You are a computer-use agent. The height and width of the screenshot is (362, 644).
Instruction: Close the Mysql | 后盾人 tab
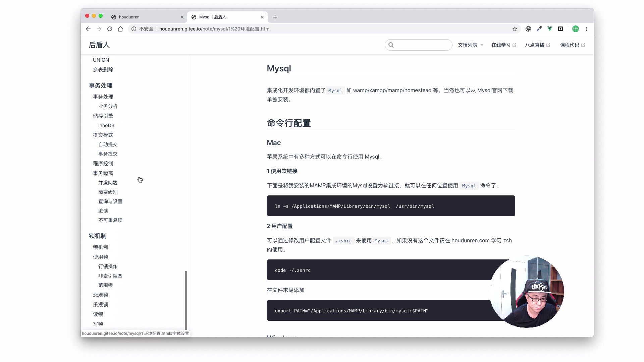[262, 17]
